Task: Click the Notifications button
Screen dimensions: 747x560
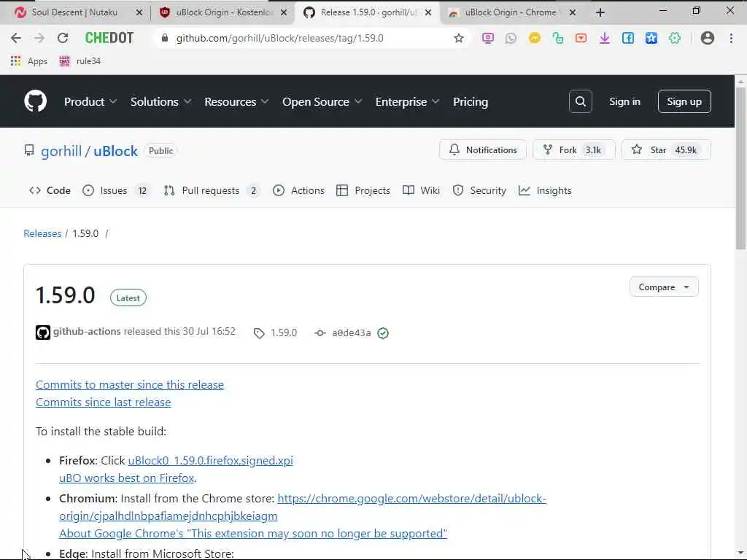Action: coord(483,150)
